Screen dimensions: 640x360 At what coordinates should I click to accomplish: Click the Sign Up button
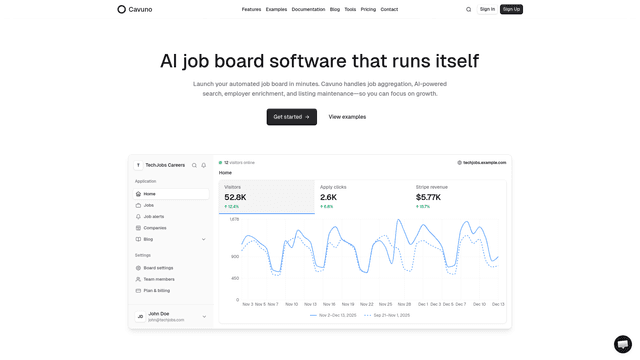(511, 9)
